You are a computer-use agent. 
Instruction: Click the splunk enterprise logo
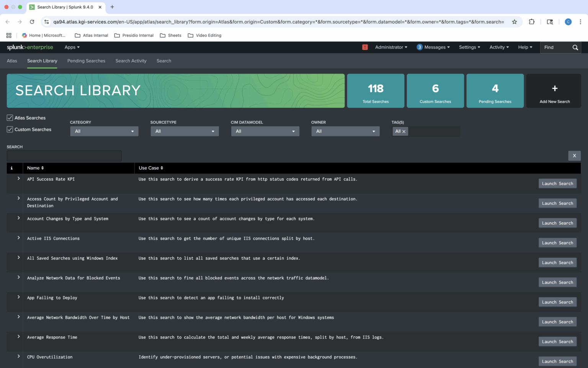coord(30,47)
